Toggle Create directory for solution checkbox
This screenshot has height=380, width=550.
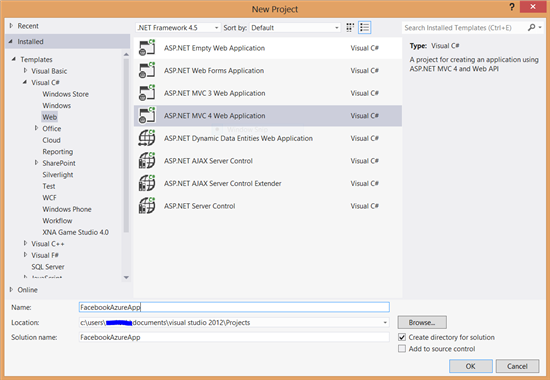[x=402, y=337]
